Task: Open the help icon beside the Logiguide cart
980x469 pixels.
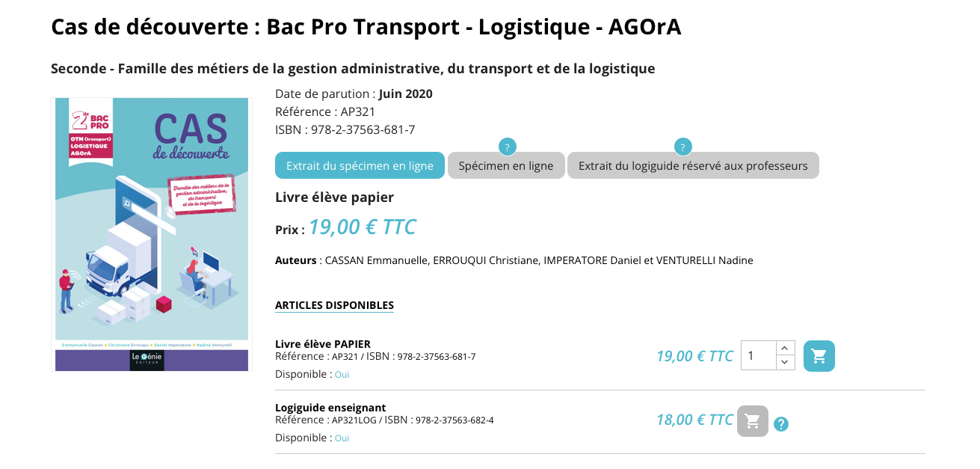Action: pos(781,424)
